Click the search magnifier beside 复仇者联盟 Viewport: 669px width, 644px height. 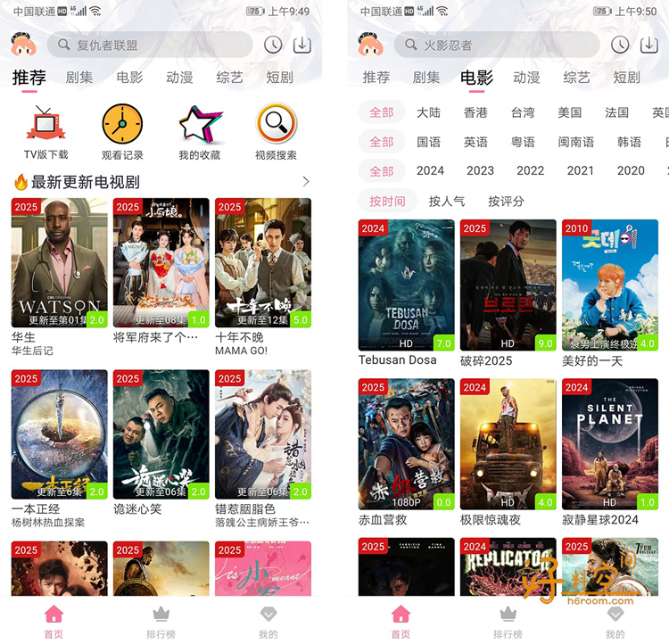tap(64, 45)
